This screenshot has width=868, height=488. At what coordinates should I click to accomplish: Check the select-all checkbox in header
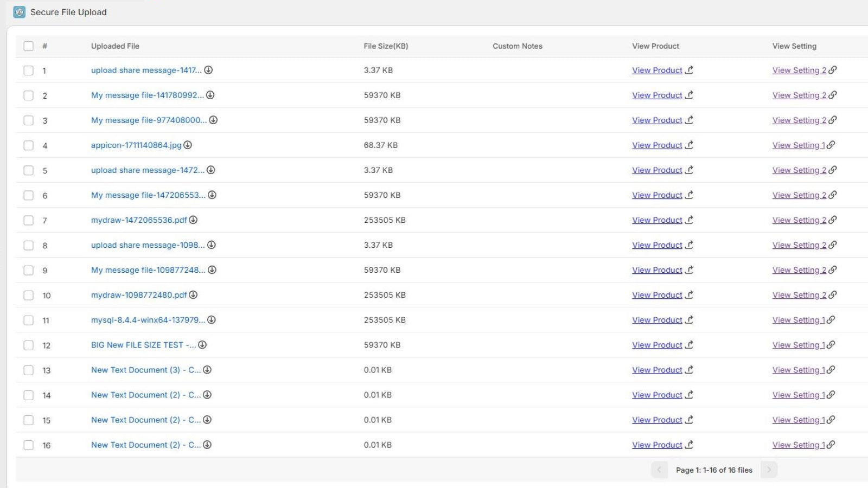tap(29, 46)
